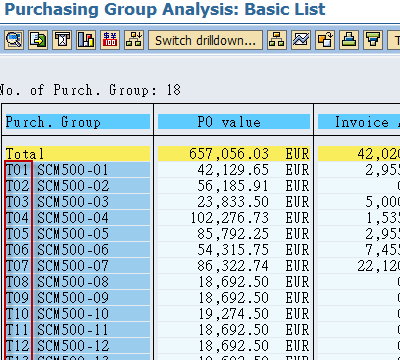400x360 pixels.
Task: Click the export document icon with green arrow
Action: click(38, 40)
